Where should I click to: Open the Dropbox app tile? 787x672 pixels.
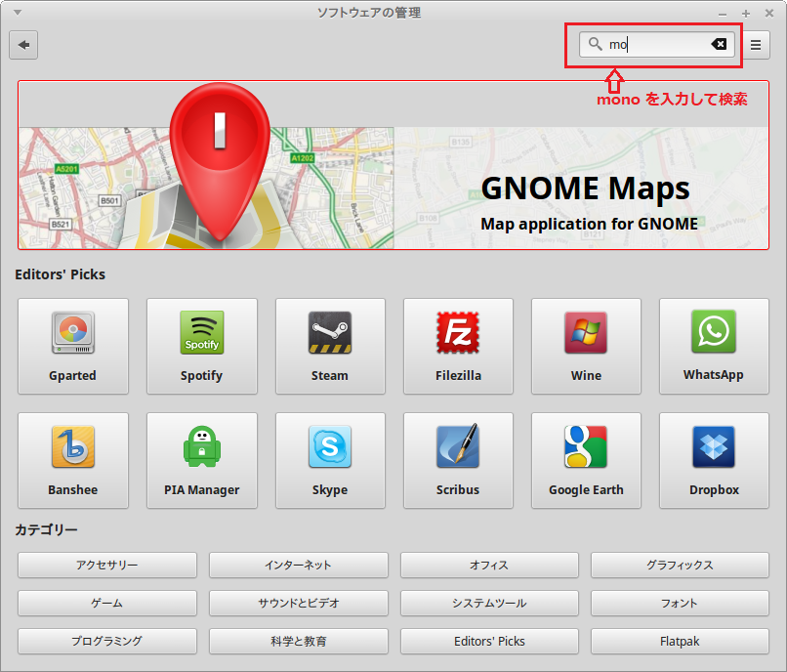tap(714, 461)
